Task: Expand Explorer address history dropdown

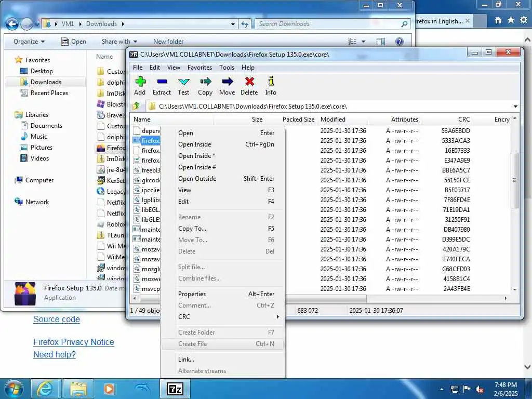Action: (x=233, y=24)
